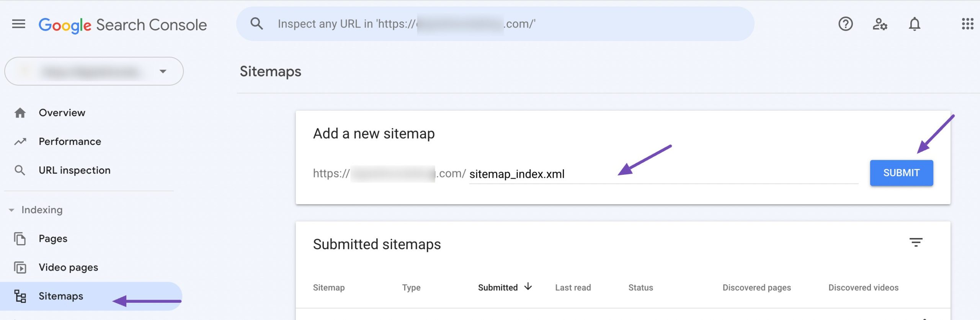Expand the property selector dropdown
Viewport: 980px width, 320px height.
(x=163, y=71)
